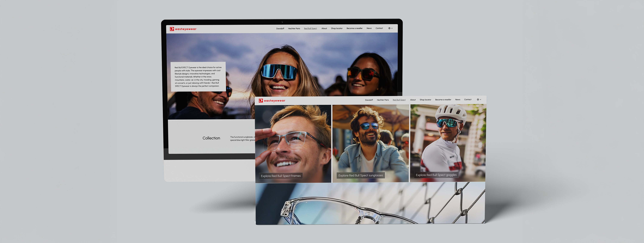Image resolution: width=644 pixels, height=243 pixels.
Task: Open the globe language selector on the monitor screen
Action: coord(390,28)
